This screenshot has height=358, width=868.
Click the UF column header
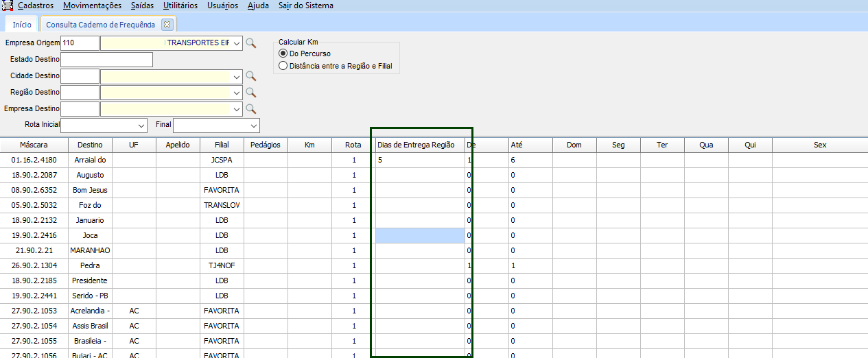134,145
